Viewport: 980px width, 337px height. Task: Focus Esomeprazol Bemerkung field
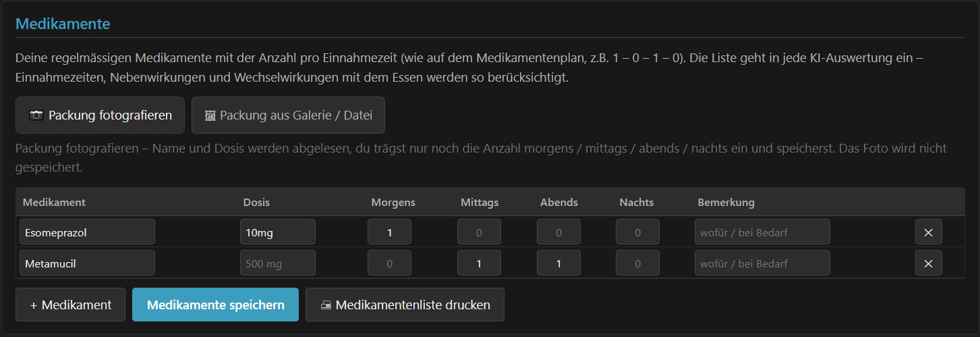(762, 232)
